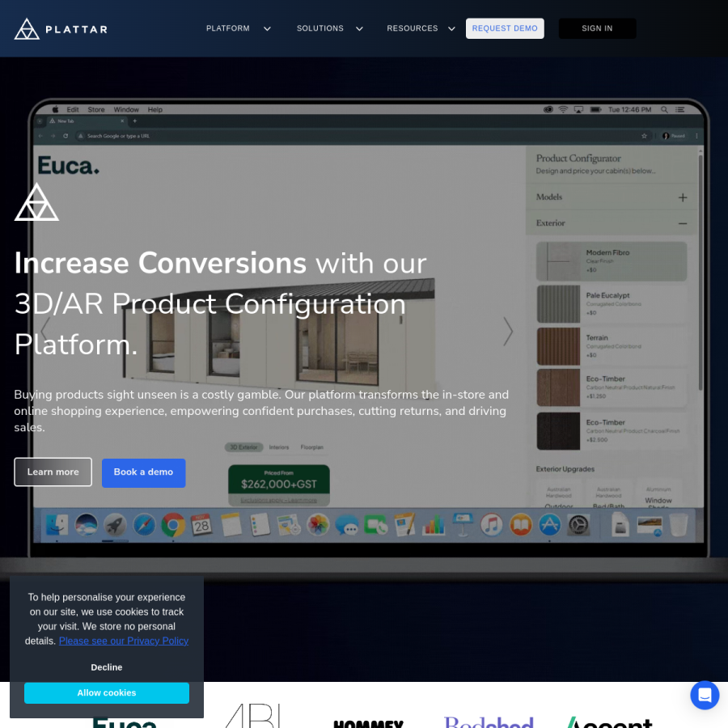This screenshot has height=728, width=728.
Task: Open the Store menu in mac menu bar
Action: (96, 109)
